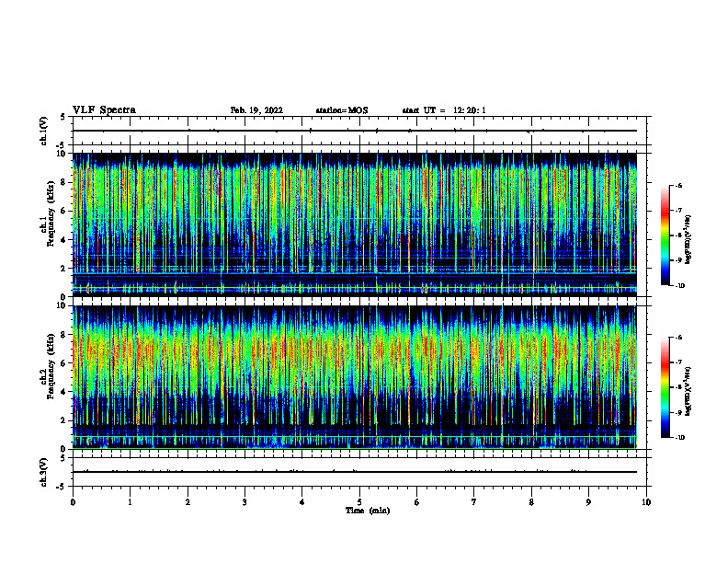Click the "-10" label on ch.2 color bar

coord(679,438)
